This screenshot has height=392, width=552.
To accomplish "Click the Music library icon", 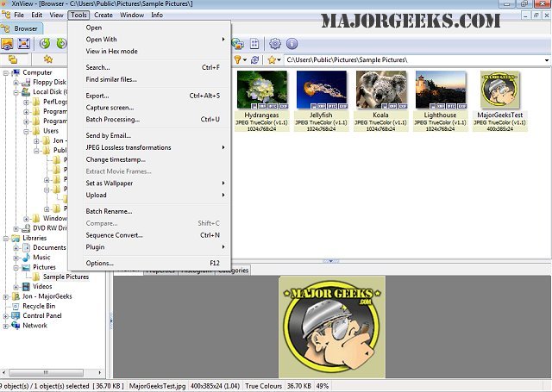I will click(x=25, y=257).
